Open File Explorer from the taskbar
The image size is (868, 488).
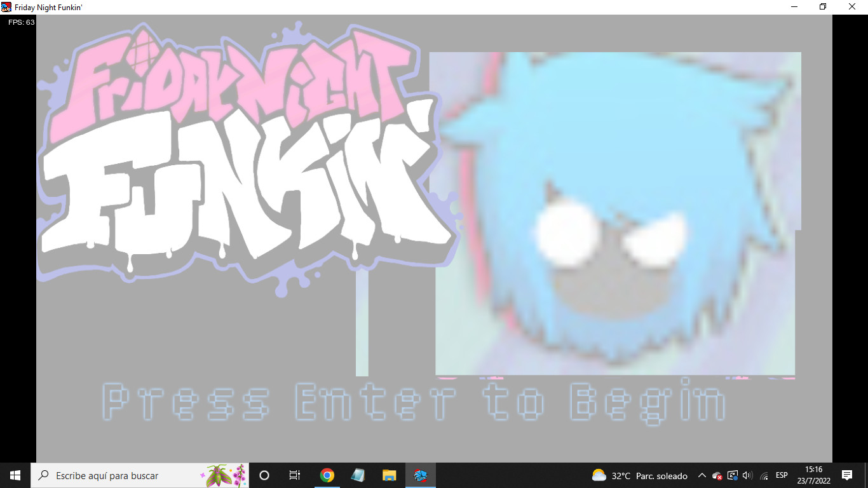click(x=390, y=475)
